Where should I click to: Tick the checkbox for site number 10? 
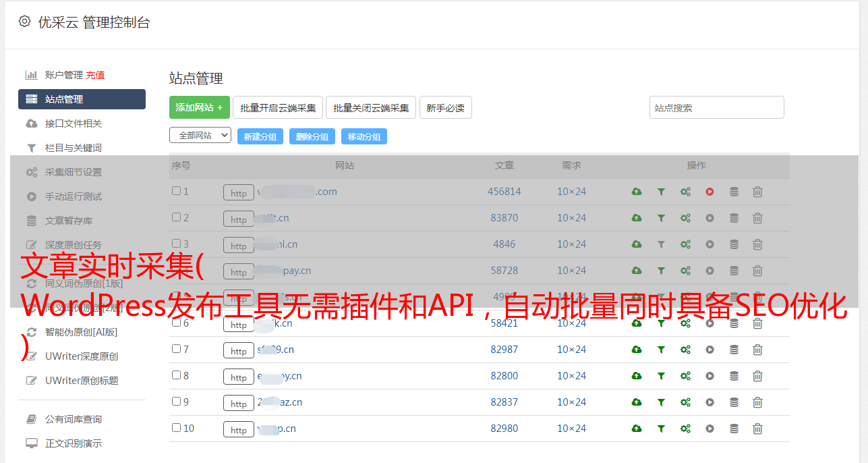pyautogui.click(x=176, y=428)
